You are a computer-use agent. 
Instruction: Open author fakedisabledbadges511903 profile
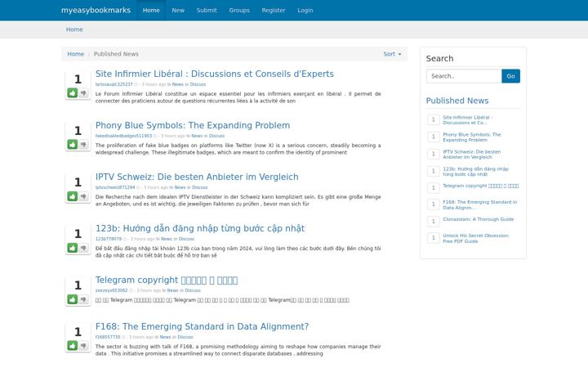(x=124, y=136)
